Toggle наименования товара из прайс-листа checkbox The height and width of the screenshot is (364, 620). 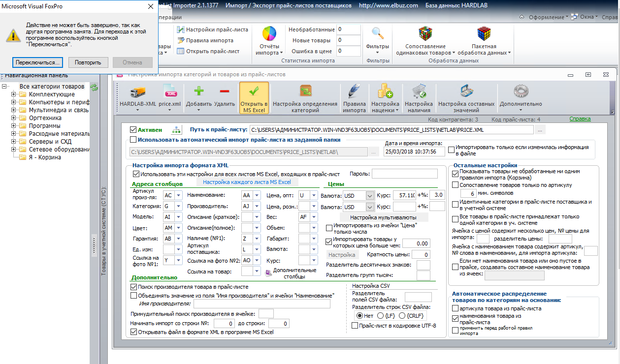coord(455,318)
